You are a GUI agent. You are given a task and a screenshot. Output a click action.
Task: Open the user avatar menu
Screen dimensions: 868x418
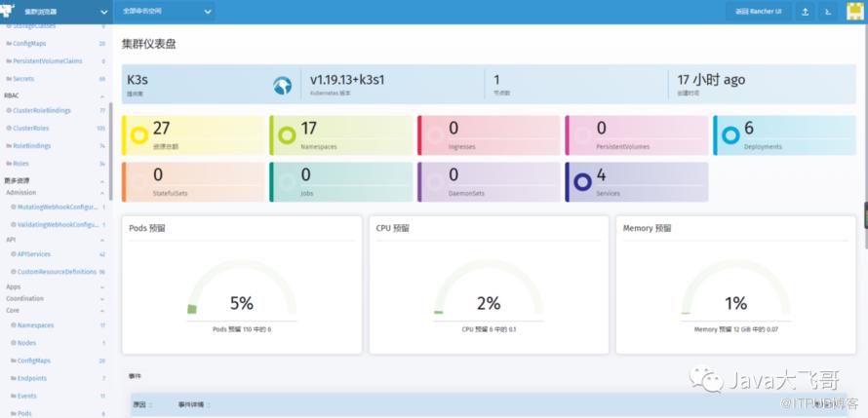[854, 12]
